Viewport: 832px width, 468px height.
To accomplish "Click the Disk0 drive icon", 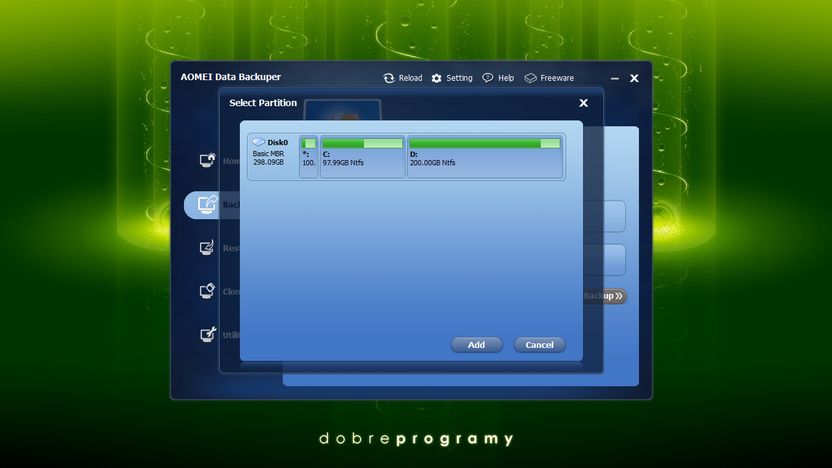I will [x=258, y=142].
